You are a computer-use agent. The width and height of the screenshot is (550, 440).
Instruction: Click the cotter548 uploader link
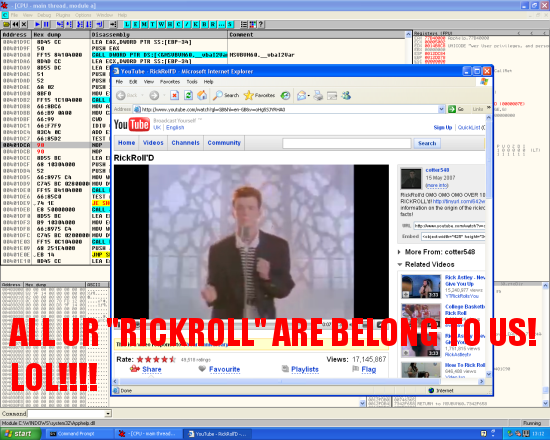(437, 170)
